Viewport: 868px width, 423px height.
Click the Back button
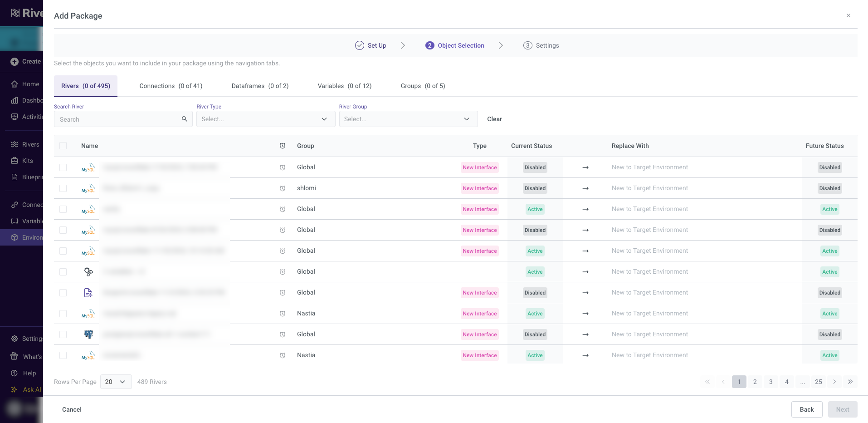807,409
